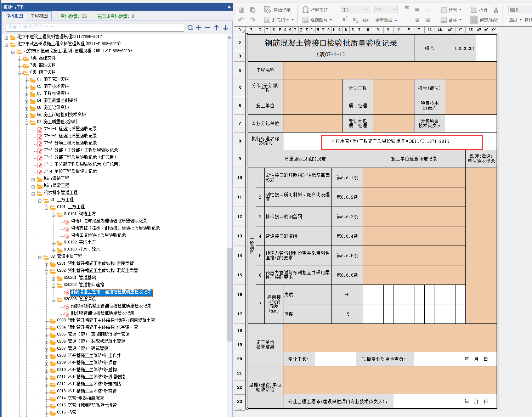Expand the 城市桥梁工程 node
Image resolution: width=532 pixels, height=417 pixels.
tap(33, 187)
